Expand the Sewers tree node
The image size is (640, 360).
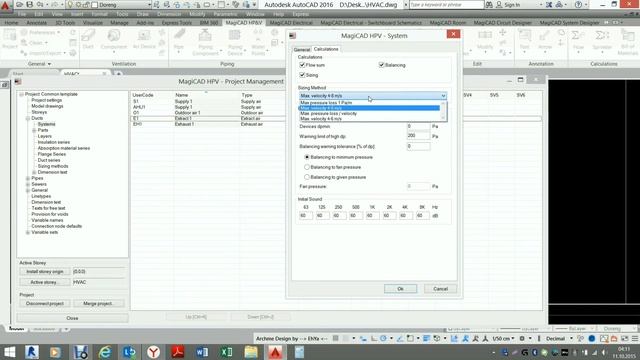tap(28, 184)
